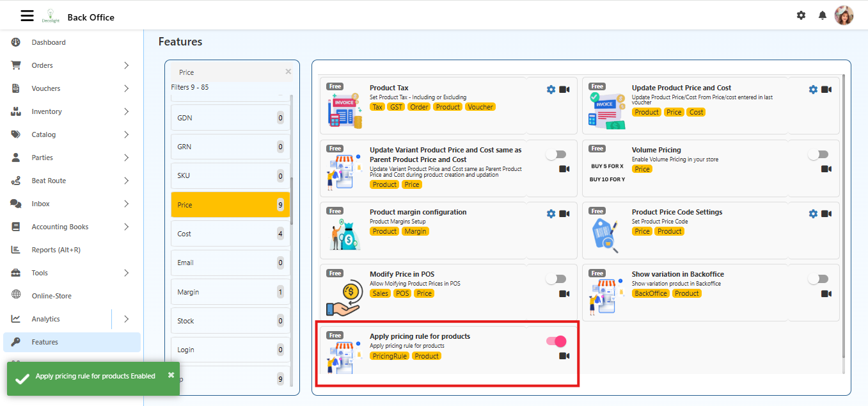Viewport: 868px width, 406px height.
Task: Disable Apply pricing rule for products
Action: [556, 341]
